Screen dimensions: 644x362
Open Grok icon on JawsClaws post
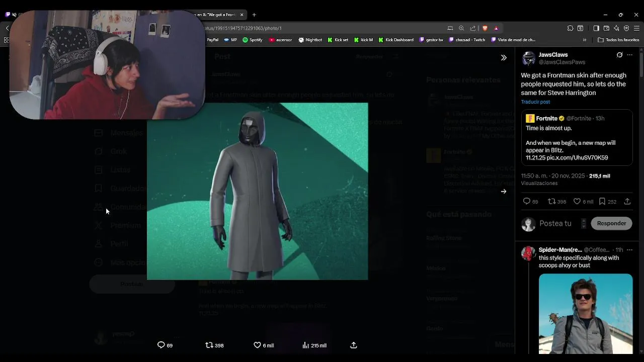click(x=619, y=55)
